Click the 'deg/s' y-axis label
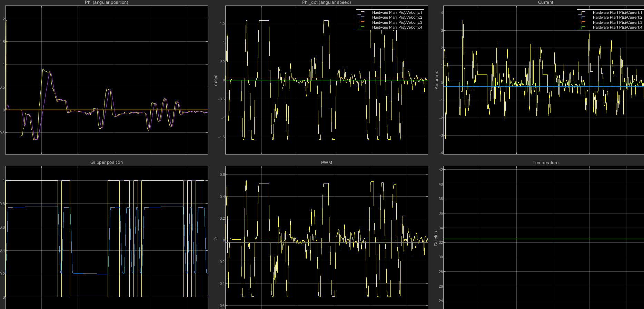 click(216, 80)
